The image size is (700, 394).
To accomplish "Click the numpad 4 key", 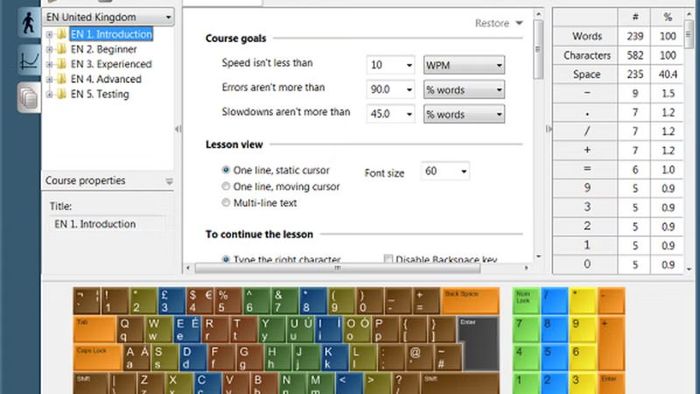I will point(525,357).
